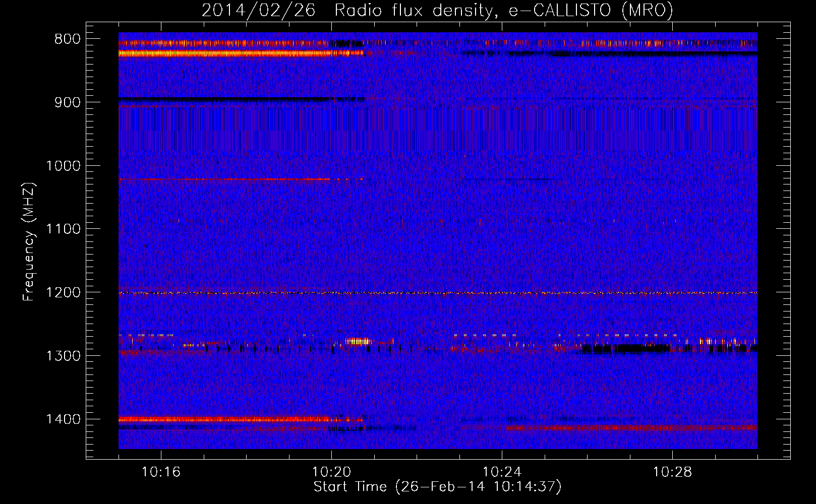The width and height of the screenshot is (816, 504).
Task: Click the 10:20 time tick label
Action: tap(331, 472)
